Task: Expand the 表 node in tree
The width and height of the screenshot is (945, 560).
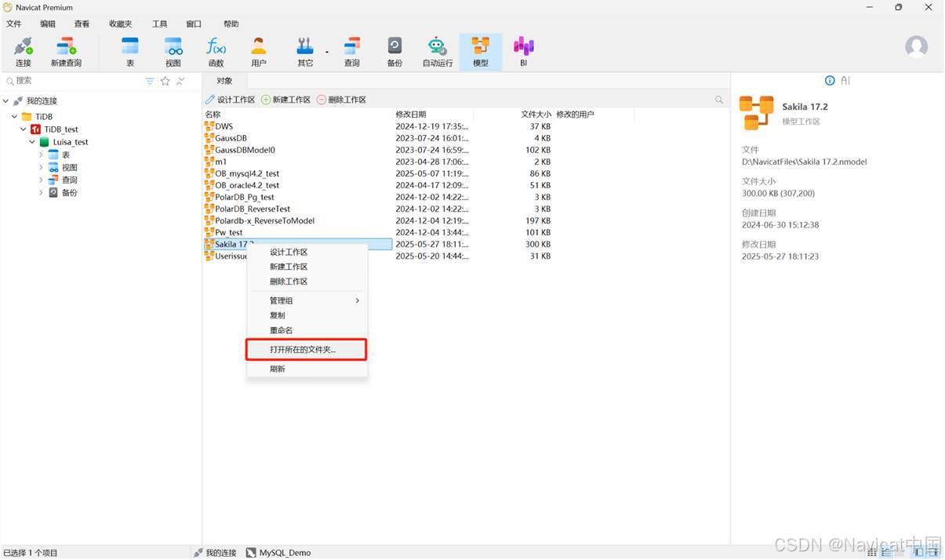Action: [x=41, y=155]
